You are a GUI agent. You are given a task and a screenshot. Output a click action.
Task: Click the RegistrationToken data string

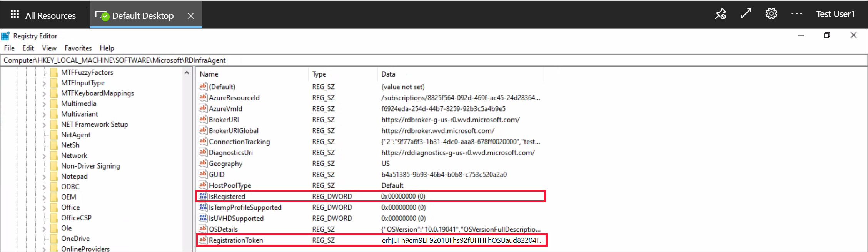point(462,240)
